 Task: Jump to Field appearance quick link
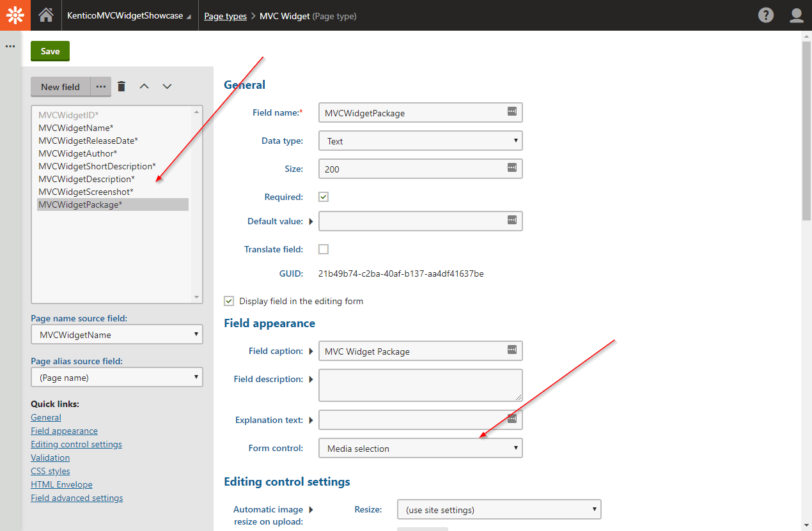(x=64, y=431)
